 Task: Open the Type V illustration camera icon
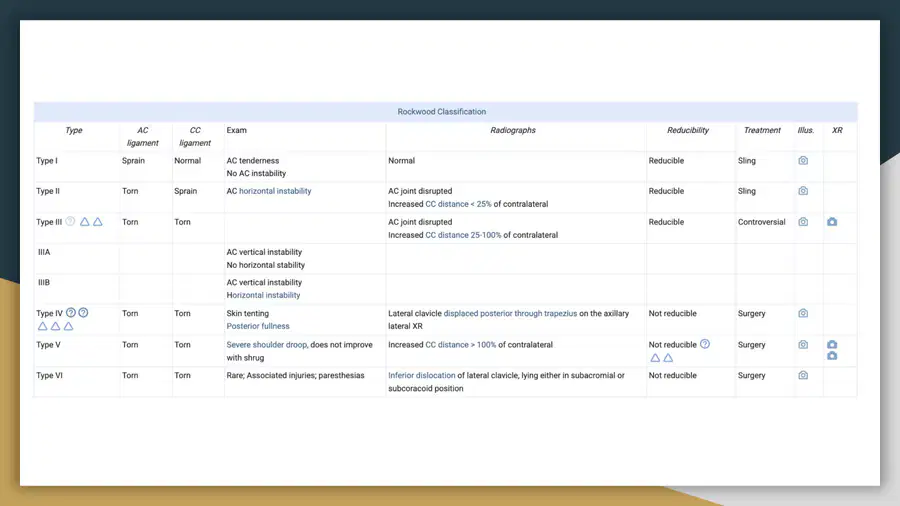point(803,345)
